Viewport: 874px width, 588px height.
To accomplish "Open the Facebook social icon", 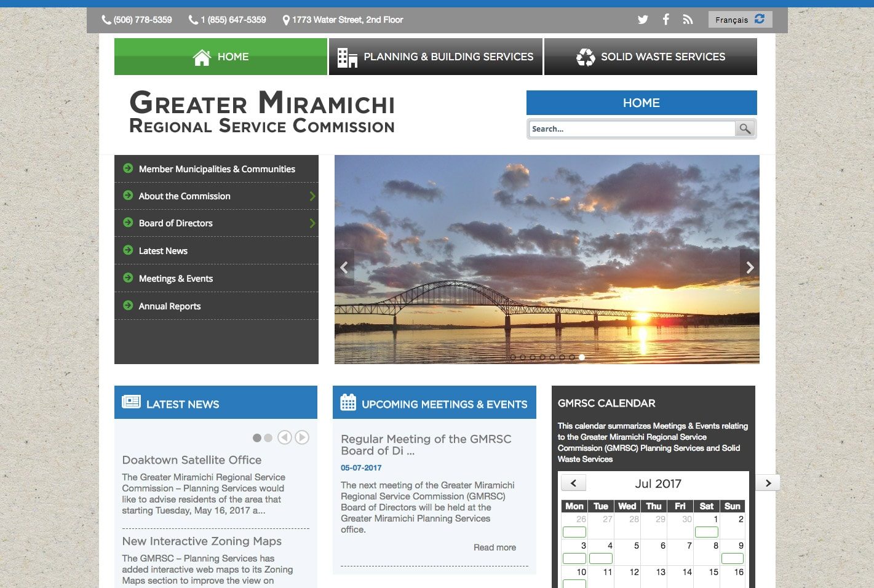I will pyautogui.click(x=665, y=20).
